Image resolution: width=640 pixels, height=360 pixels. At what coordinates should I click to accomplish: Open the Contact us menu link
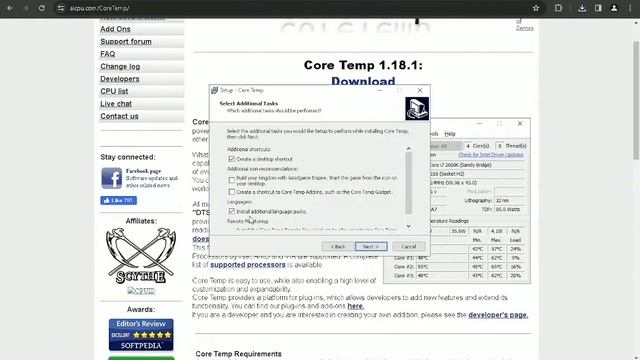(x=119, y=116)
